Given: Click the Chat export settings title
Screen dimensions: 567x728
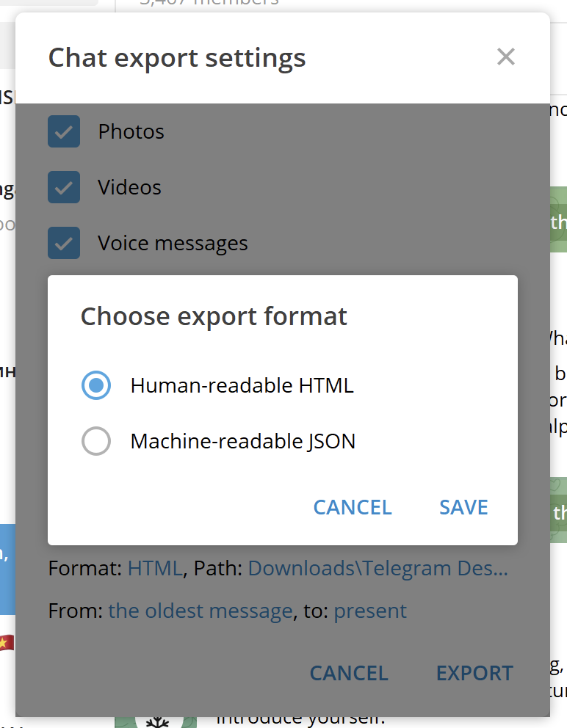Looking at the screenshot, I should (177, 58).
